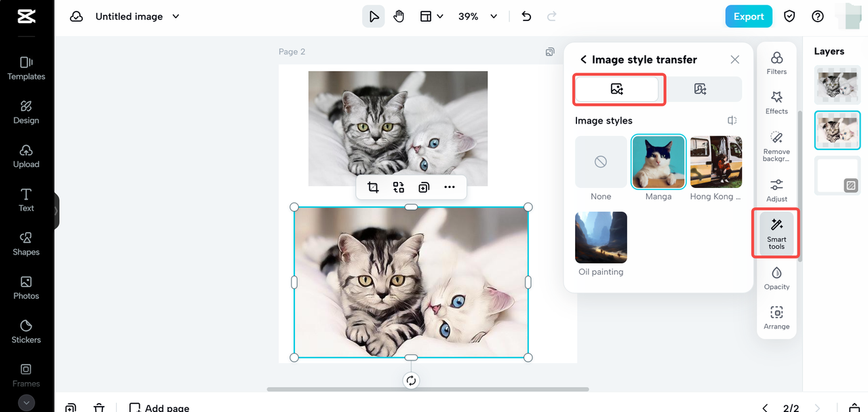The image size is (868, 412).
Task: Open the Frames panel
Action: pyautogui.click(x=26, y=375)
